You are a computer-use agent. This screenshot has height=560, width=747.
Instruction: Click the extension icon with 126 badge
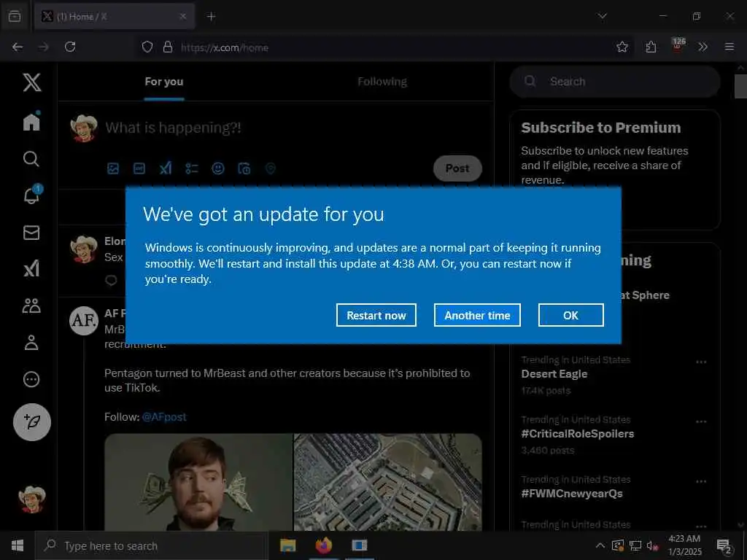pyautogui.click(x=678, y=44)
